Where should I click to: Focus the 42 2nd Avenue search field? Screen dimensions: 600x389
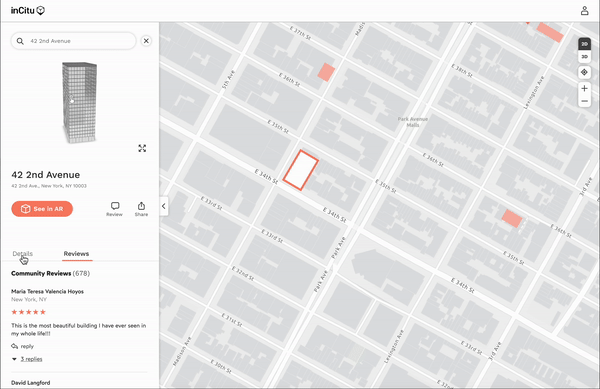click(x=73, y=41)
